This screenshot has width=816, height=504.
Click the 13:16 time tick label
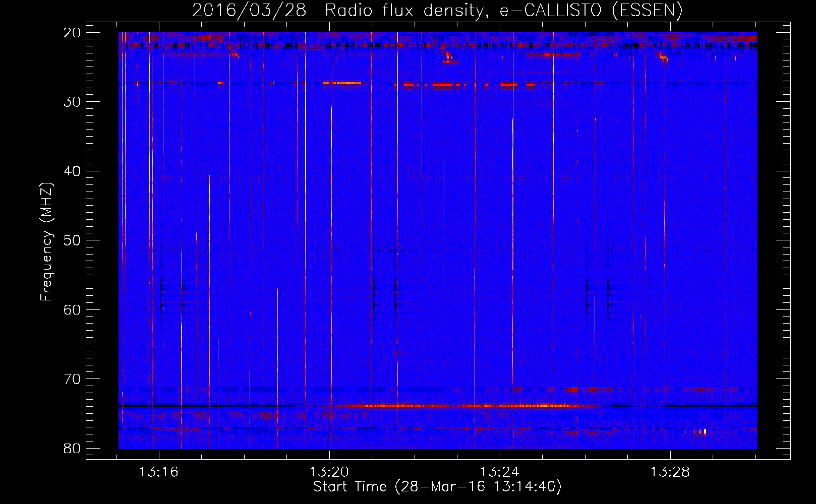[159, 472]
